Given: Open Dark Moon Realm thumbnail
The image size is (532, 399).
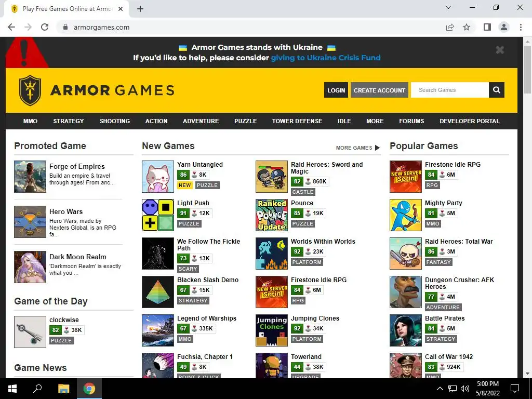Looking at the screenshot, I should click(30, 267).
